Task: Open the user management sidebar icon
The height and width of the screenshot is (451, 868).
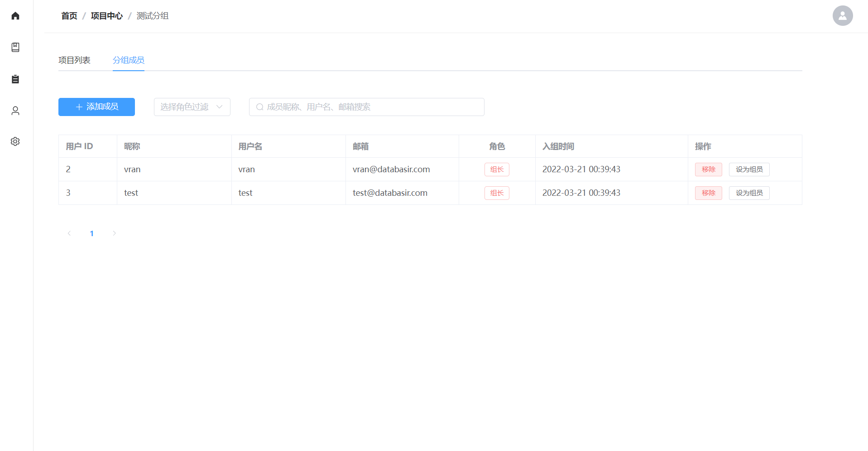Action: 15,111
